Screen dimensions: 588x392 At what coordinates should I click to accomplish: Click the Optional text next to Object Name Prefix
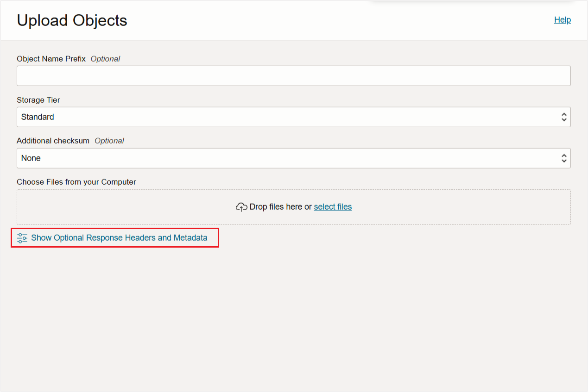105,59
